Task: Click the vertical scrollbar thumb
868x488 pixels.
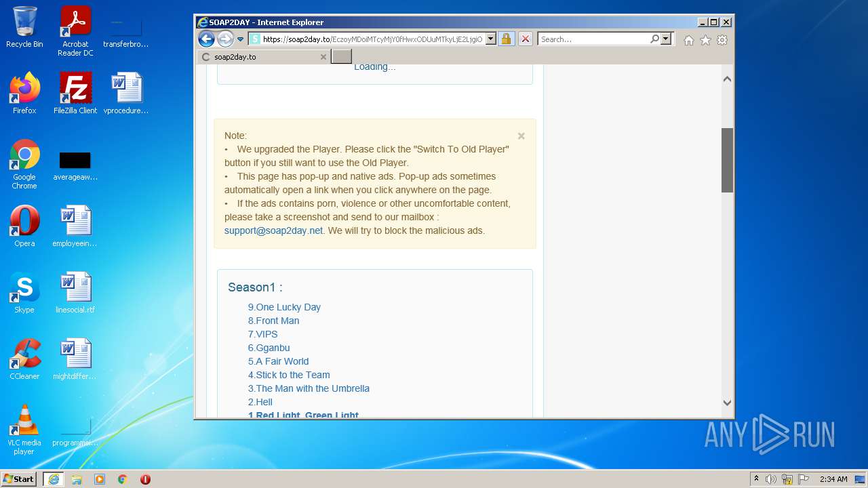Action: click(x=727, y=160)
